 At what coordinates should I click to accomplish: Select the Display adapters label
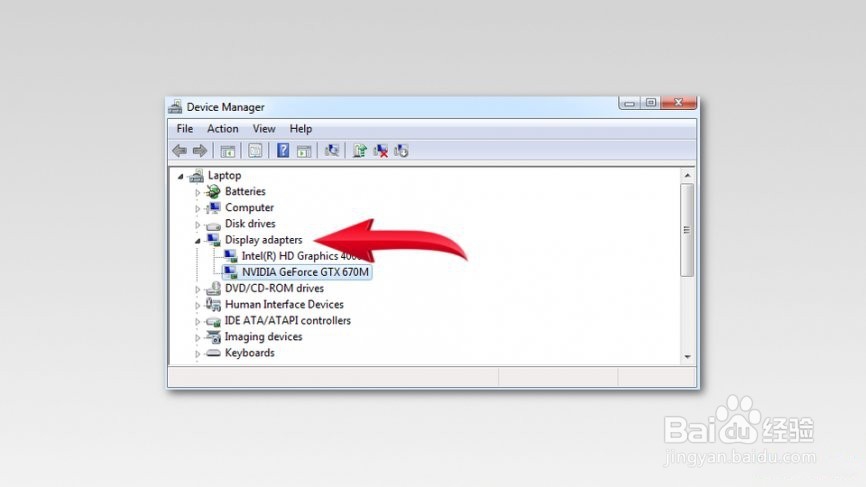[x=263, y=240]
